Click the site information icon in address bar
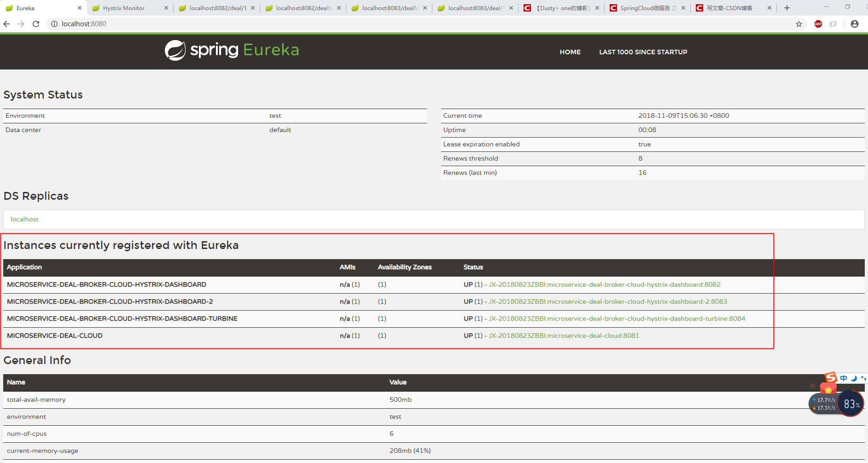This screenshot has width=868, height=463. point(54,24)
